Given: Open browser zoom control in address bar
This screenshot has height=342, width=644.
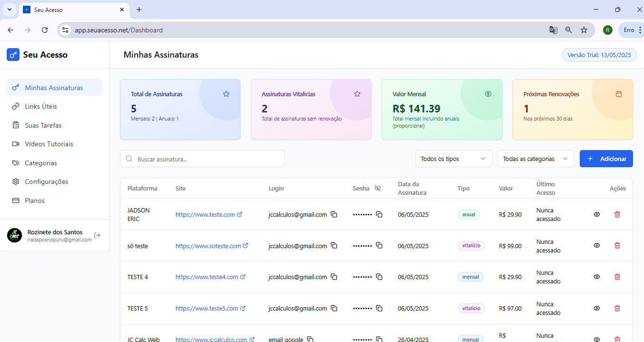Looking at the screenshot, I should pos(569,30).
